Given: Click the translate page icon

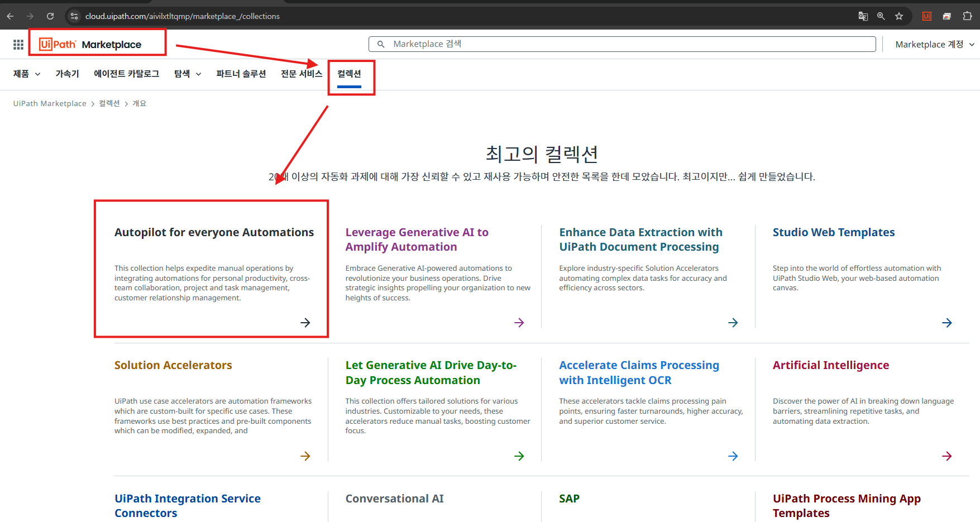Looking at the screenshot, I should click(863, 16).
